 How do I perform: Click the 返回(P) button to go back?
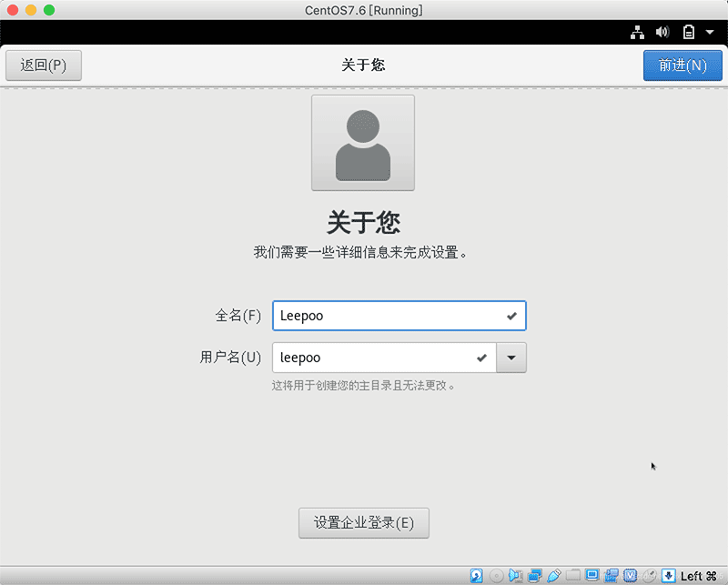(43, 65)
